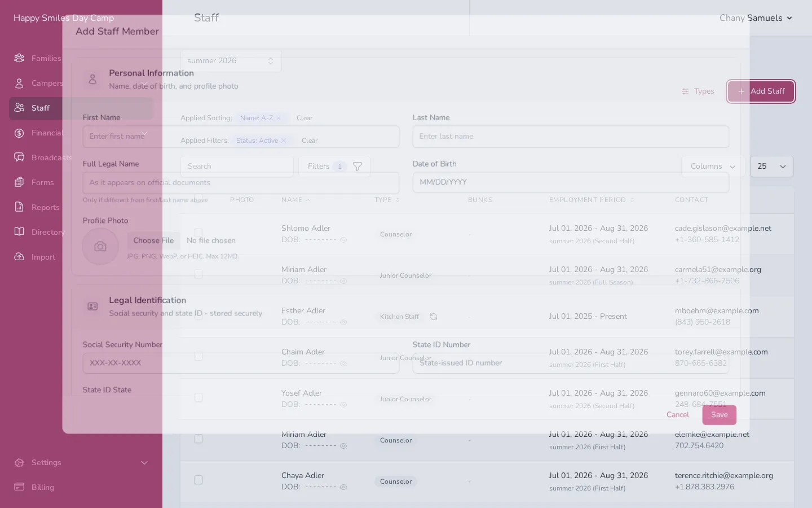Screen dimensions: 812x508
Task: Reveal DOB for Shlomo Adler
Action: 343,240
